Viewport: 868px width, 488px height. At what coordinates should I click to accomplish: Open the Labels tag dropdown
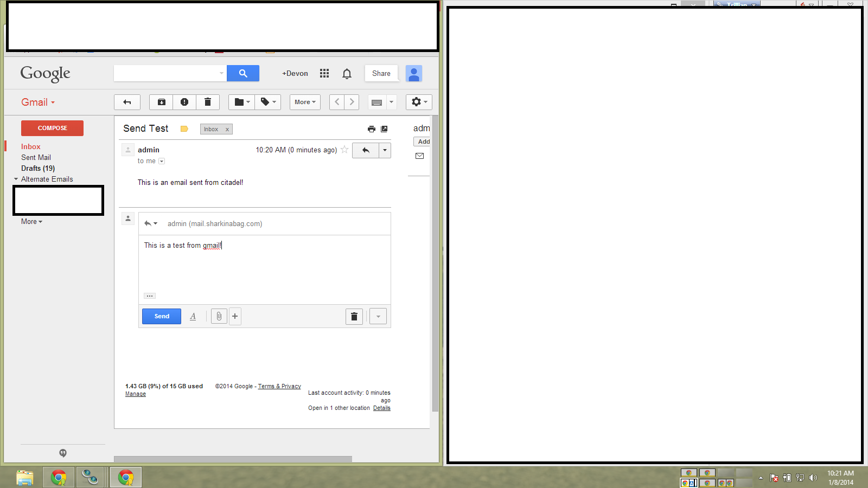(268, 102)
